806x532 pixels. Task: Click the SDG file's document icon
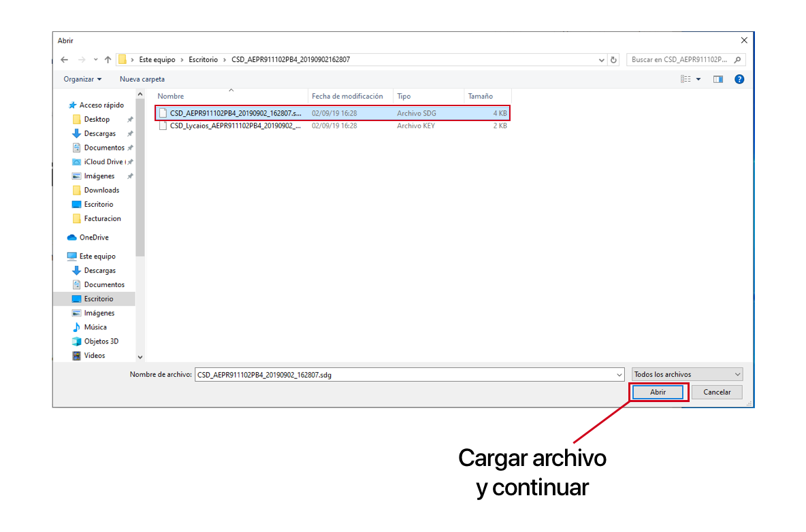click(163, 113)
